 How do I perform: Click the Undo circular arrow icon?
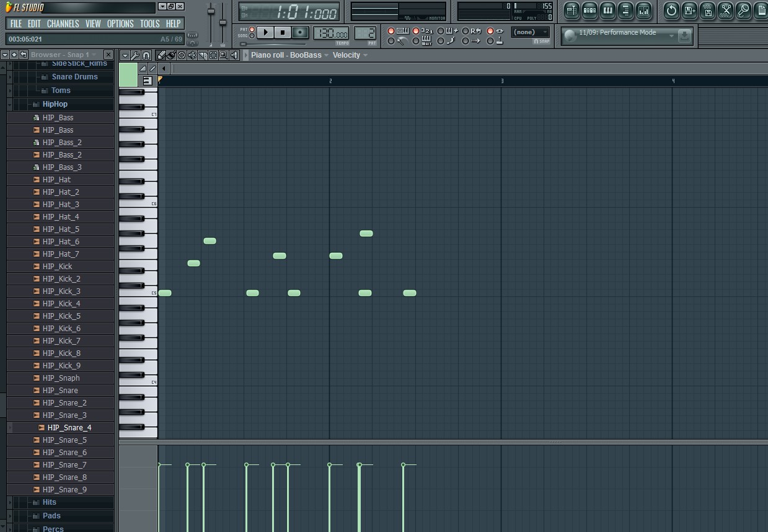(x=671, y=11)
